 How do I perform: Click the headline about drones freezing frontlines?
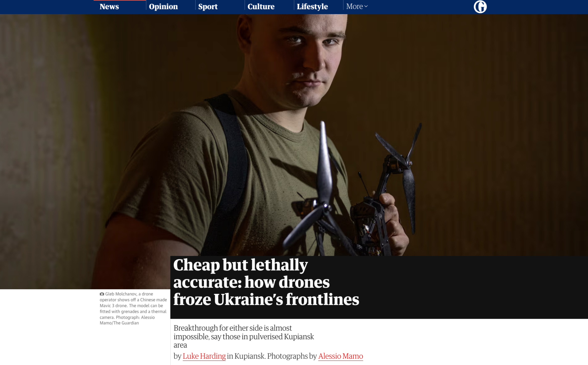[266, 282]
